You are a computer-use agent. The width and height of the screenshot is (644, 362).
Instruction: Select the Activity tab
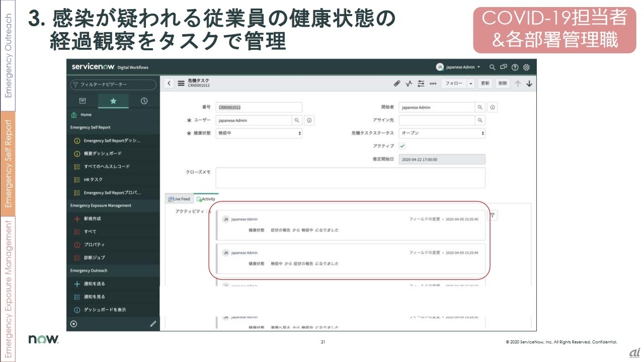coord(206,199)
